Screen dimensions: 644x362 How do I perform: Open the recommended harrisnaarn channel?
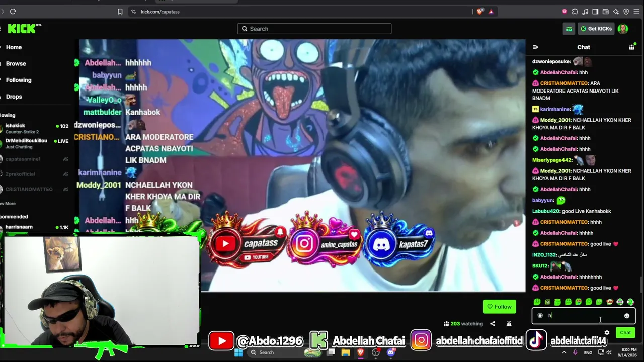[x=35, y=227]
